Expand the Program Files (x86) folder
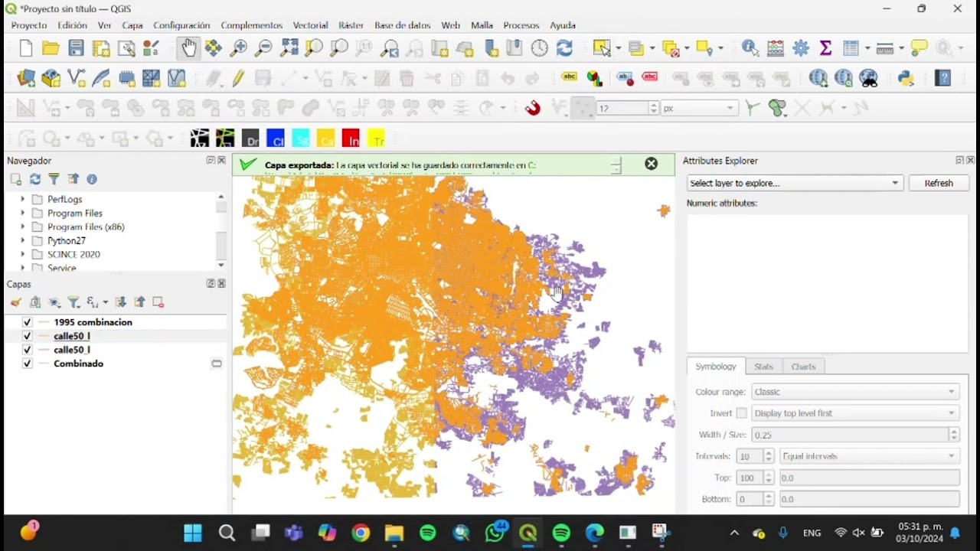This screenshot has width=980, height=551. (22, 227)
